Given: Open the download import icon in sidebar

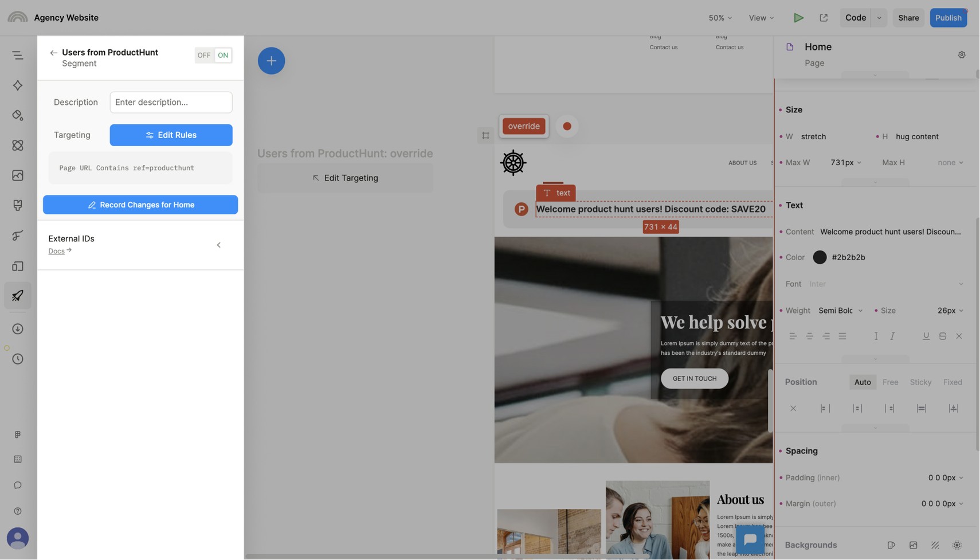Looking at the screenshot, I should (x=18, y=329).
